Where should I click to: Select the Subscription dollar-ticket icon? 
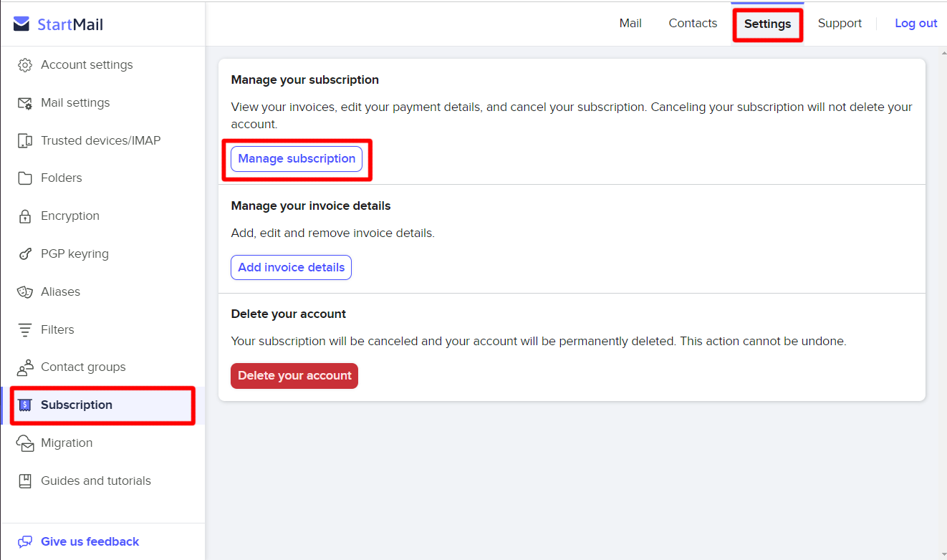(25, 405)
